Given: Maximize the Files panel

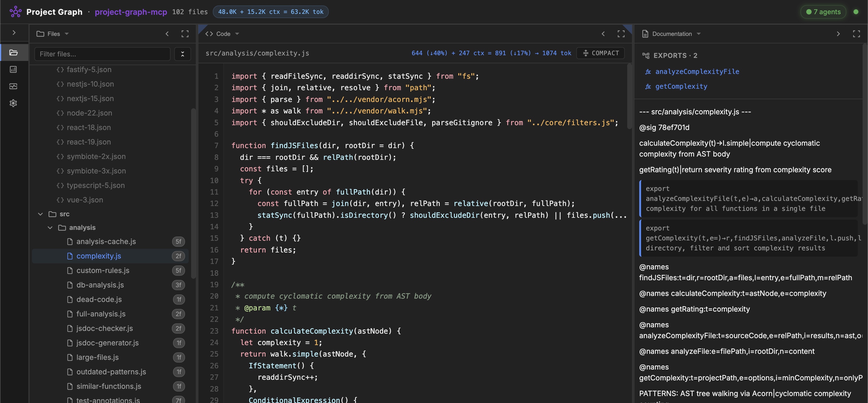Looking at the screenshot, I should click(185, 34).
